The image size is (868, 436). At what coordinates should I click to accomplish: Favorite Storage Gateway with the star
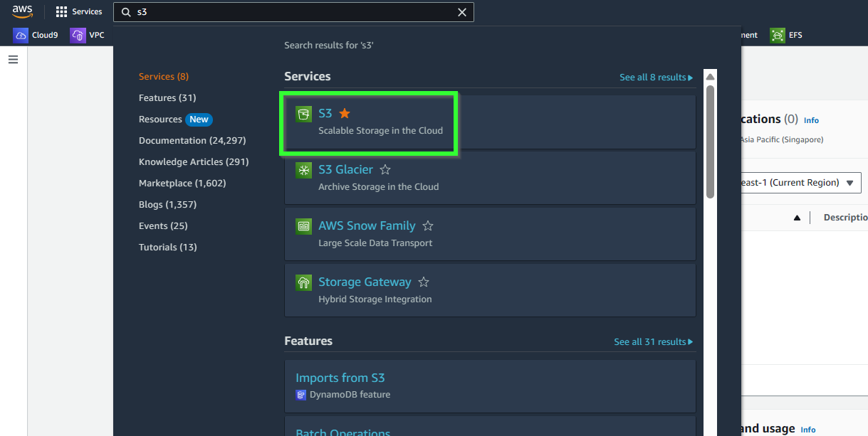424,282
